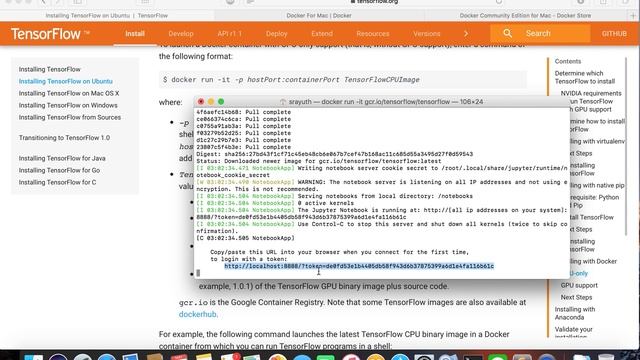The height and width of the screenshot is (360, 640).
Task: Expand more nav items with right chevron
Action: 466,34
